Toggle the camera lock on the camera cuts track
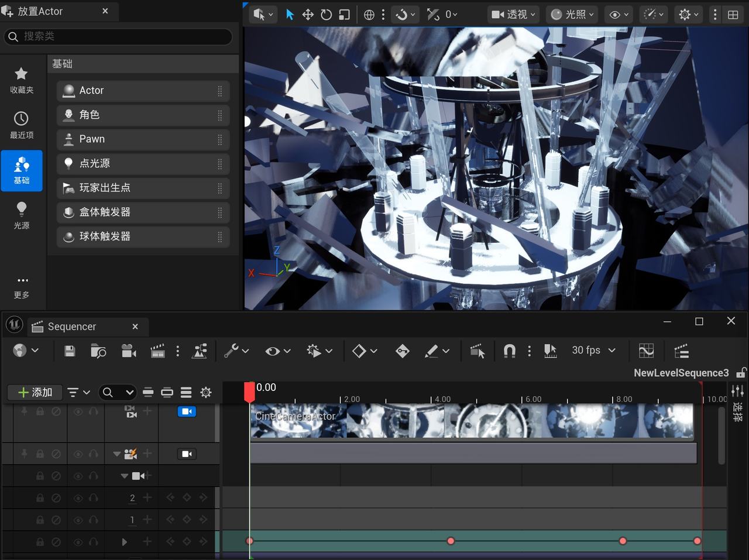The height and width of the screenshot is (560, 749). pyautogui.click(x=187, y=412)
